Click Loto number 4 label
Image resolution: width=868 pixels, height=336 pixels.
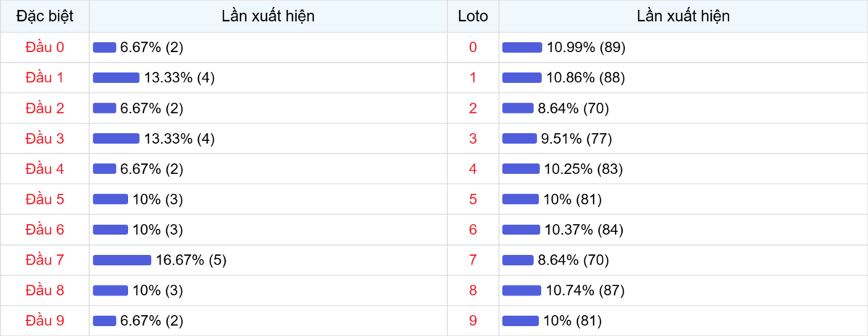click(473, 169)
